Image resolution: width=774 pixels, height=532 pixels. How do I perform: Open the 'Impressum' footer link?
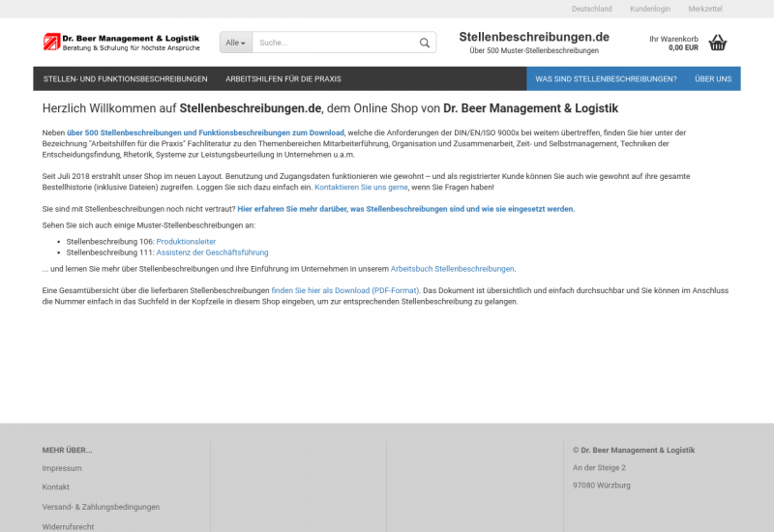62,468
